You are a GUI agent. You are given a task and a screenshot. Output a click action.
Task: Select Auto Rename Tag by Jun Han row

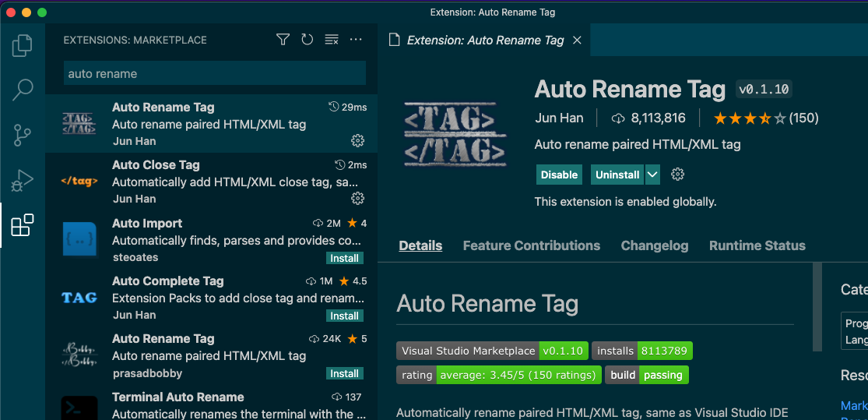coord(212,124)
